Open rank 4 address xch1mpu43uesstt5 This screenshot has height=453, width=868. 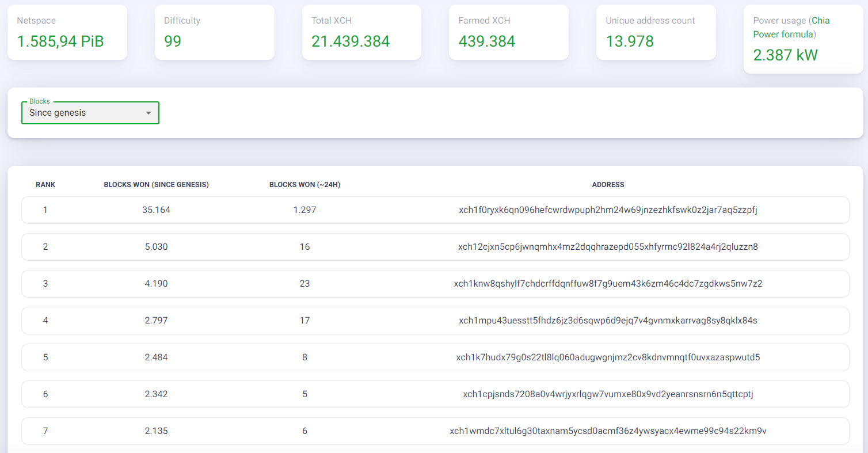(608, 321)
